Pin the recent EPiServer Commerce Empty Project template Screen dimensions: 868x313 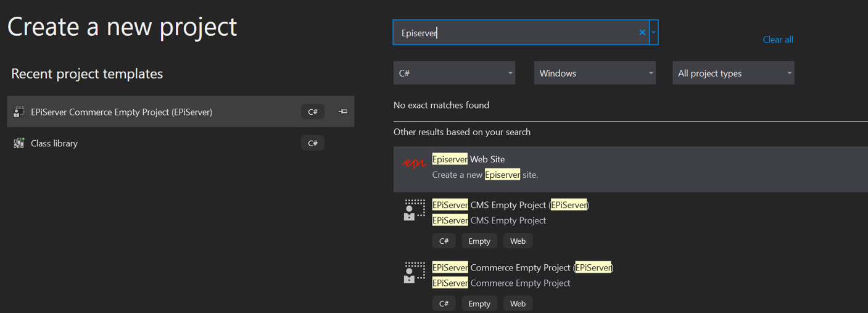coord(343,112)
